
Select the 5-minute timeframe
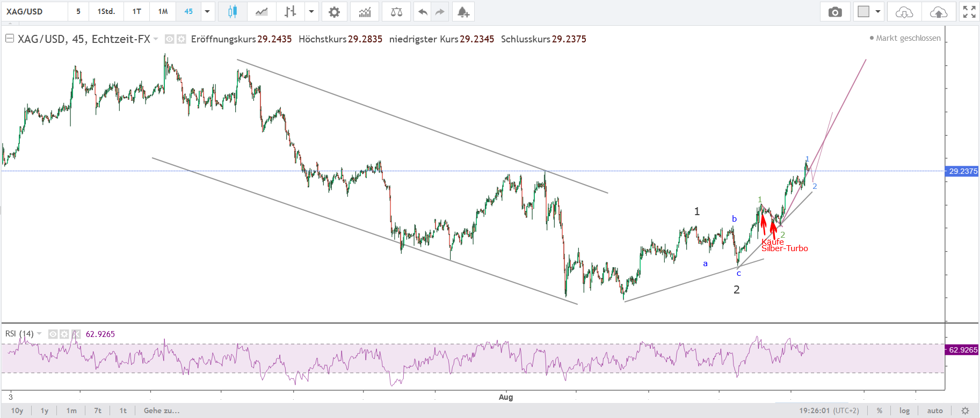78,12
